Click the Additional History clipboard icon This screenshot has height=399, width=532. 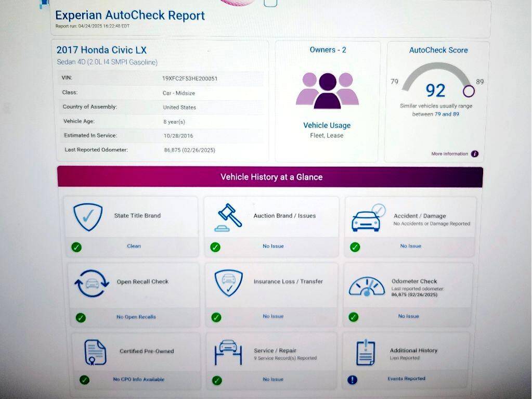pyautogui.click(x=366, y=353)
